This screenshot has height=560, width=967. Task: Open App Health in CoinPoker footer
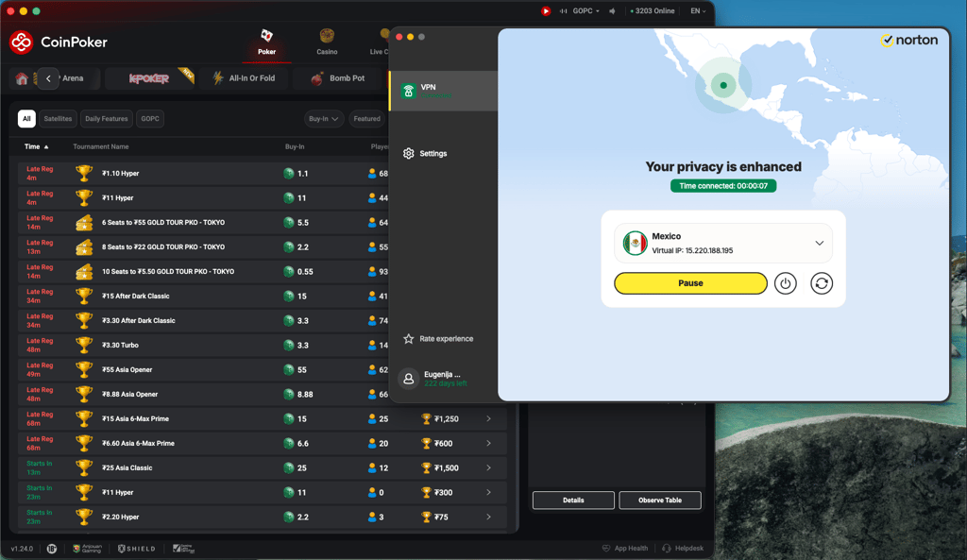(625, 549)
